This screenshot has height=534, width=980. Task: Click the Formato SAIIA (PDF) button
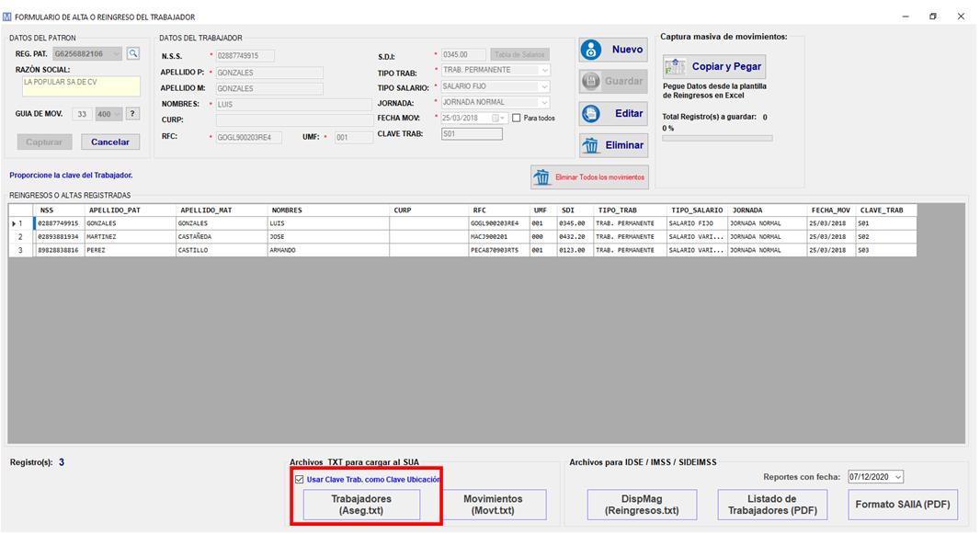coord(903,505)
